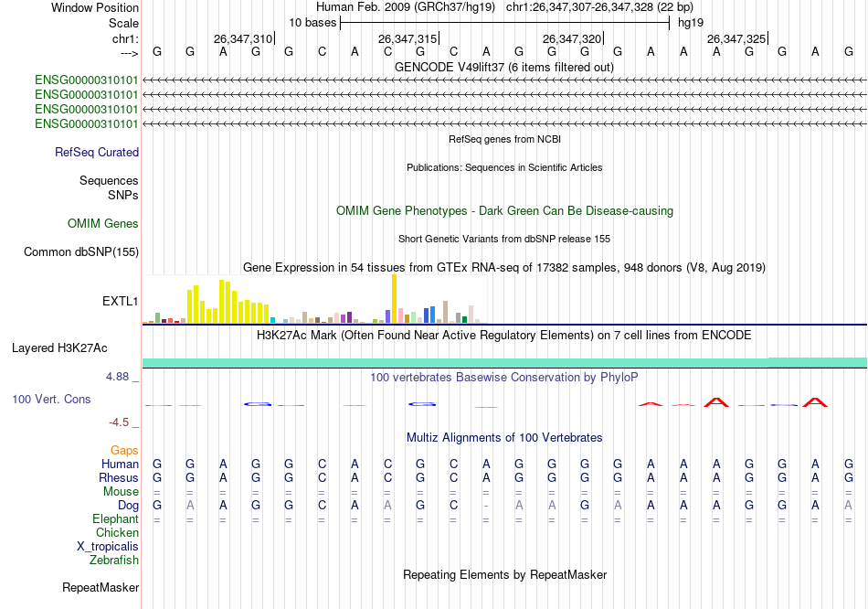The width and height of the screenshot is (868, 609).
Task: Open Multiz Alignments of 100 Vertebrates title
Action: click(x=504, y=438)
